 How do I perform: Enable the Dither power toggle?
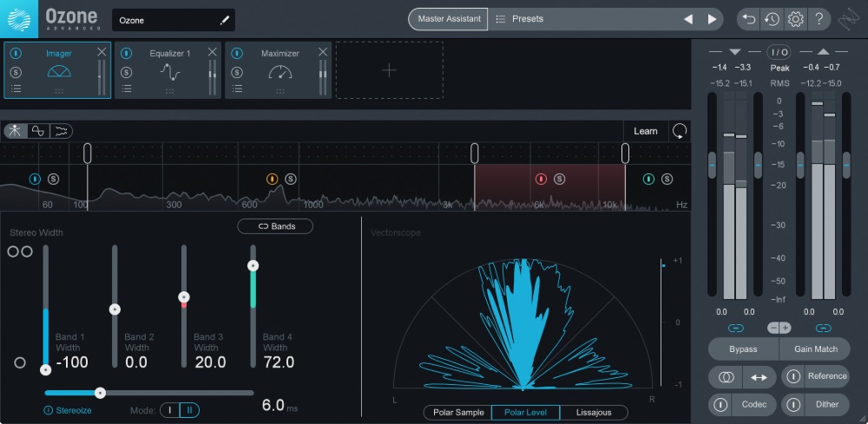tap(793, 404)
